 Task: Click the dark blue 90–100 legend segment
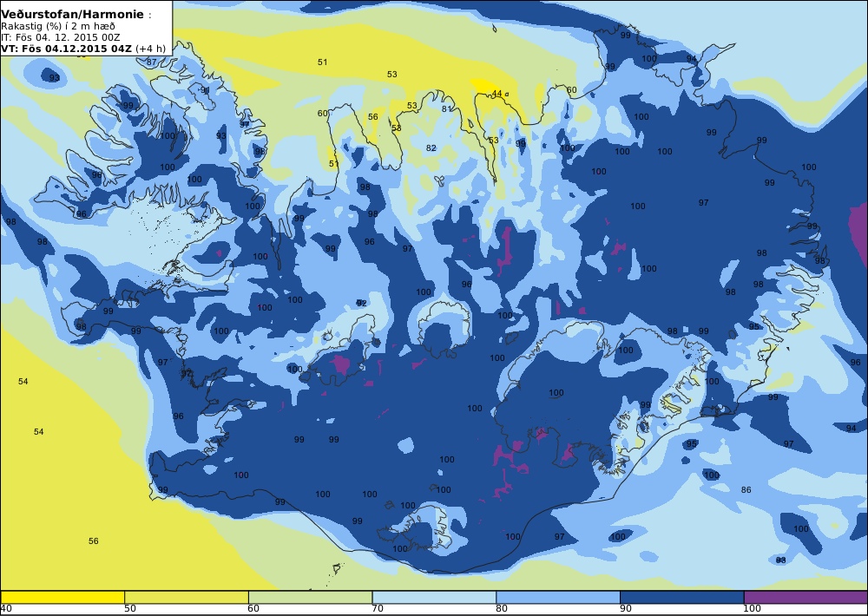682,597
